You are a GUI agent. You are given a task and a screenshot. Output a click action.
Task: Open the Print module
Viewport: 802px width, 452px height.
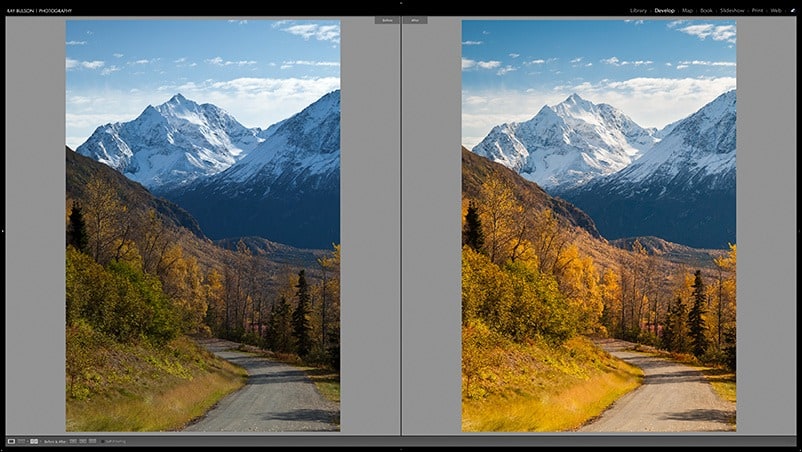tap(757, 10)
